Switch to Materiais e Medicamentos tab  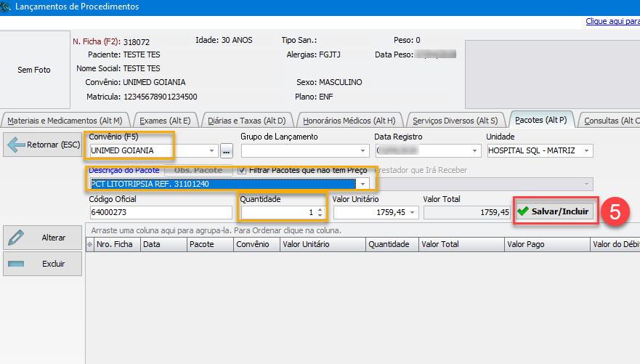pyautogui.click(x=65, y=120)
